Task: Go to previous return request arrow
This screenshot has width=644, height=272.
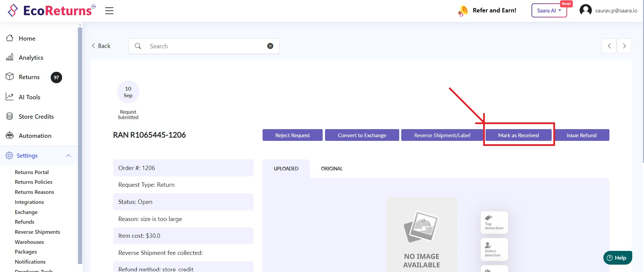Action: click(609, 46)
